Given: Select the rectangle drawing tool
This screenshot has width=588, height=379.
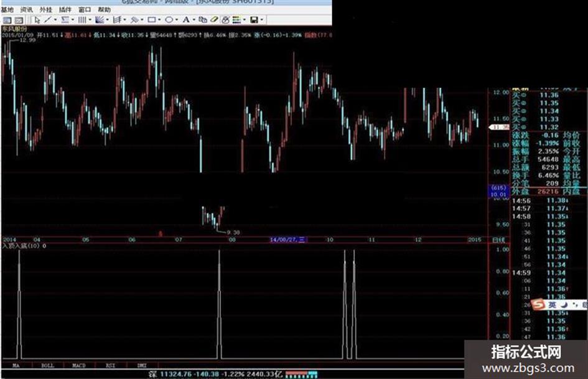Looking at the screenshot, I should click(152, 20).
